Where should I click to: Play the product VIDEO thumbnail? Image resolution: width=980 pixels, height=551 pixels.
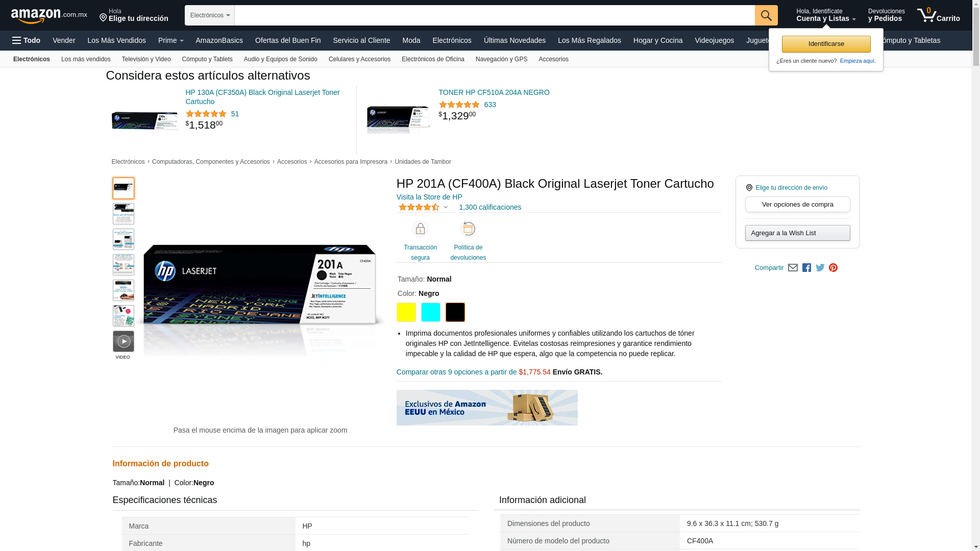tap(124, 341)
